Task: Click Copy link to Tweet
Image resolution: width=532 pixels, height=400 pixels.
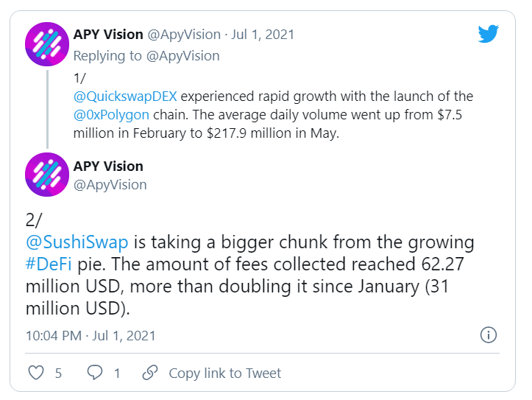Action: 225,373
